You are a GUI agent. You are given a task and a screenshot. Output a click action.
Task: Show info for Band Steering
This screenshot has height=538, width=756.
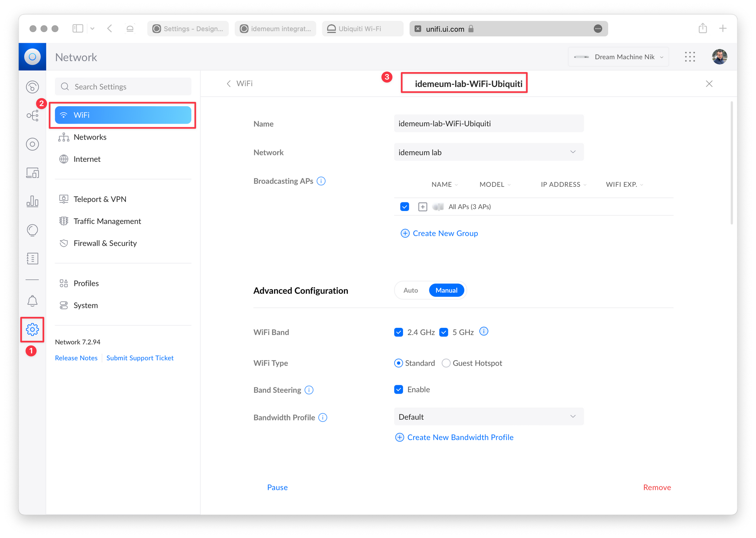pos(309,390)
